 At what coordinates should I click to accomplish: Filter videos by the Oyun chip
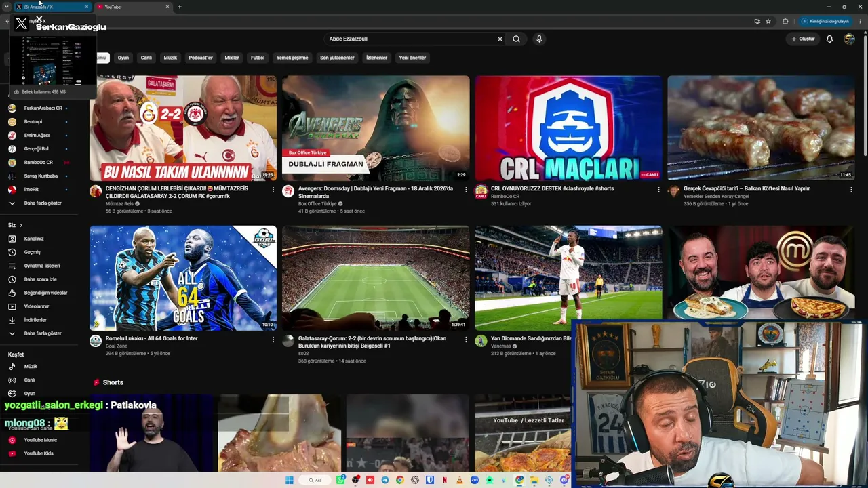(x=123, y=58)
